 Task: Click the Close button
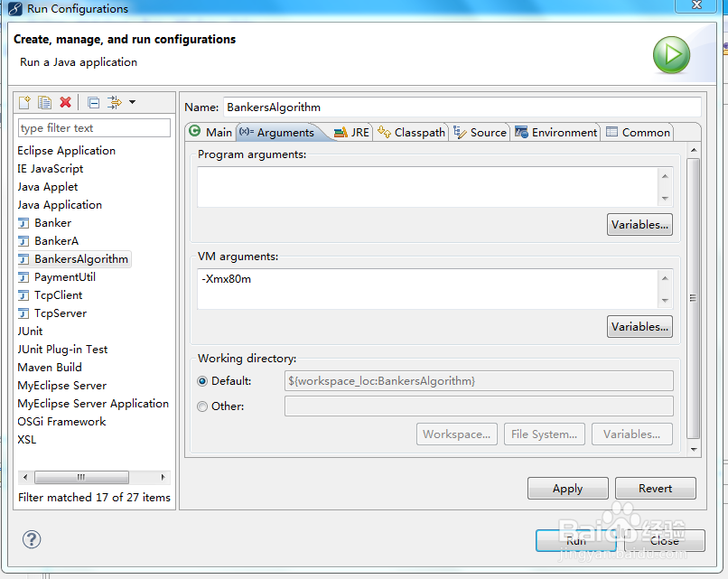665,541
